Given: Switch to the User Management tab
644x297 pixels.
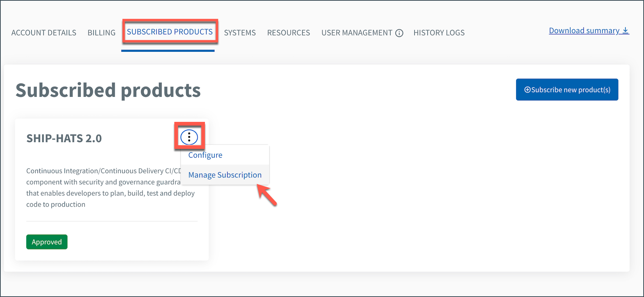Looking at the screenshot, I should coord(357,33).
